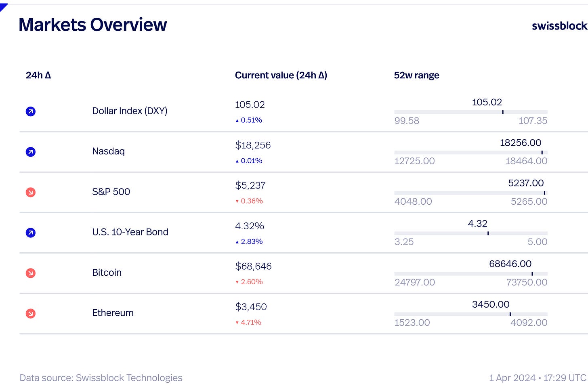
Task: Click Data source: Swissblock Technologies footer
Action: click(101, 378)
